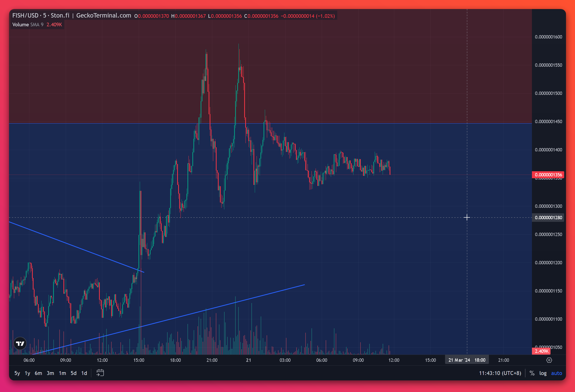Toggle auto scale mode
Image resolution: width=575 pixels, height=392 pixels.
click(x=556, y=373)
